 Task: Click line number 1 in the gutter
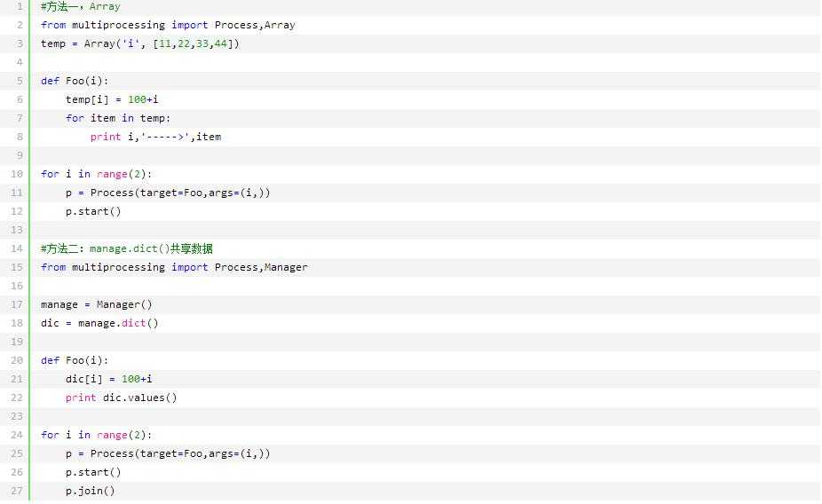tap(20, 6)
